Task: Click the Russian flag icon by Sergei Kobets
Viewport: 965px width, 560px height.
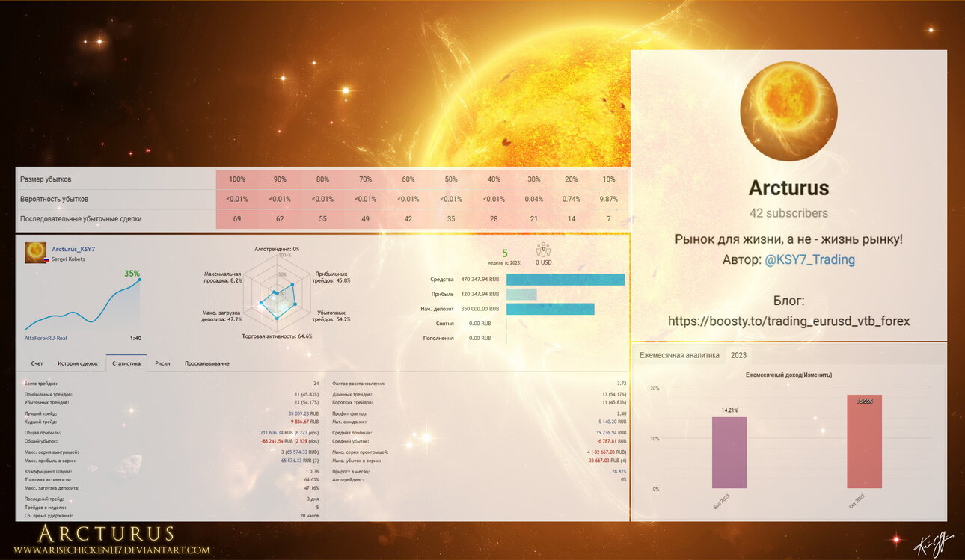Action: 46,259
